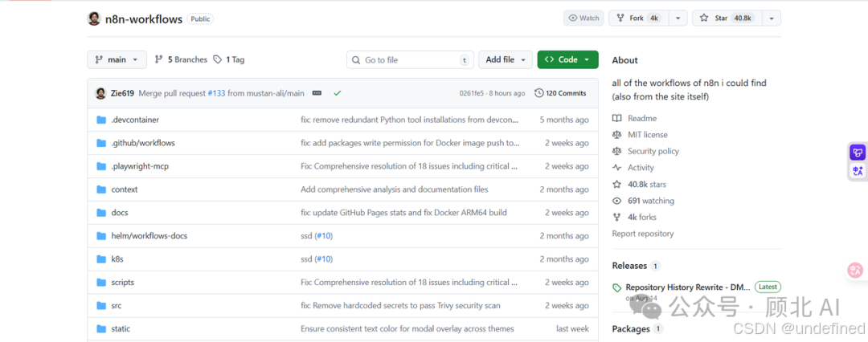Click the tag icon beside 1 Tag

pyautogui.click(x=218, y=59)
